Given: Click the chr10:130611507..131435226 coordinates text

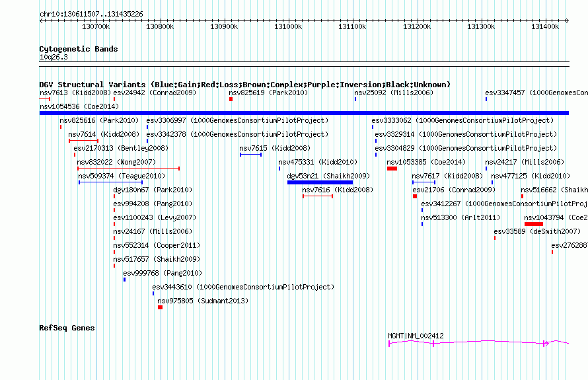Looking at the screenshot, I should (x=91, y=15).
